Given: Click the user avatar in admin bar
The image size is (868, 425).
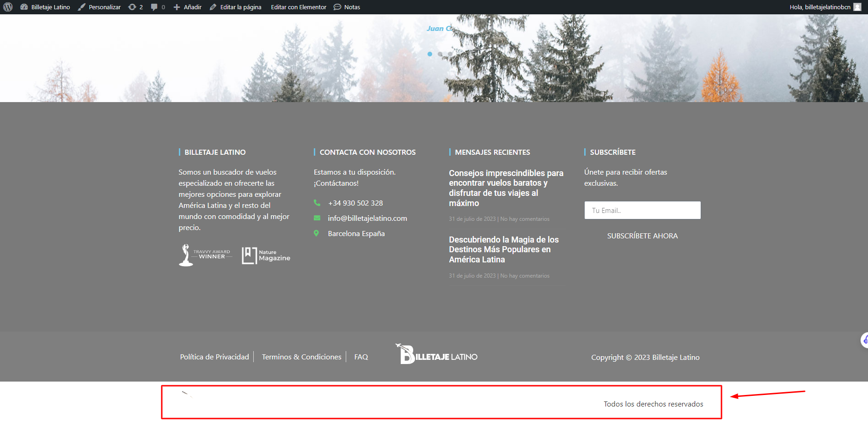Looking at the screenshot, I should tap(857, 7).
